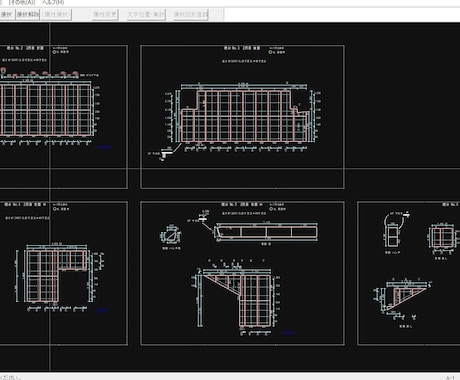
Task: Click the 属性変更 toolbar button
Action: click(x=105, y=15)
